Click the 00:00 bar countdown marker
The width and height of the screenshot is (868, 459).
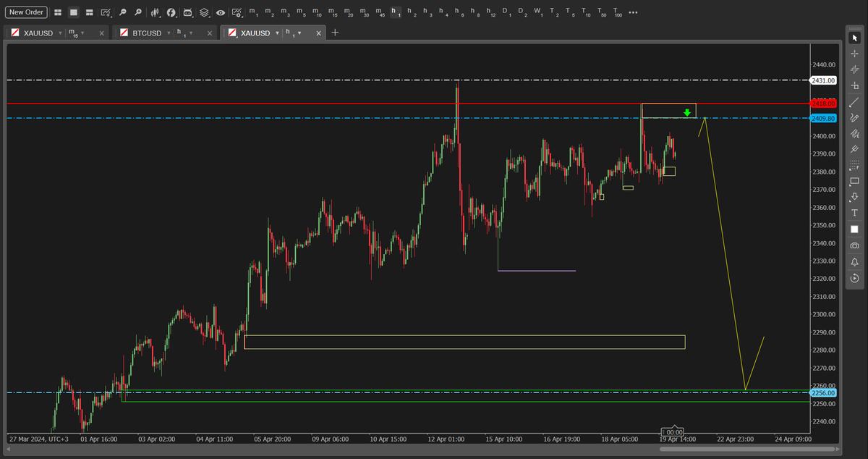[x=674, y=432]
